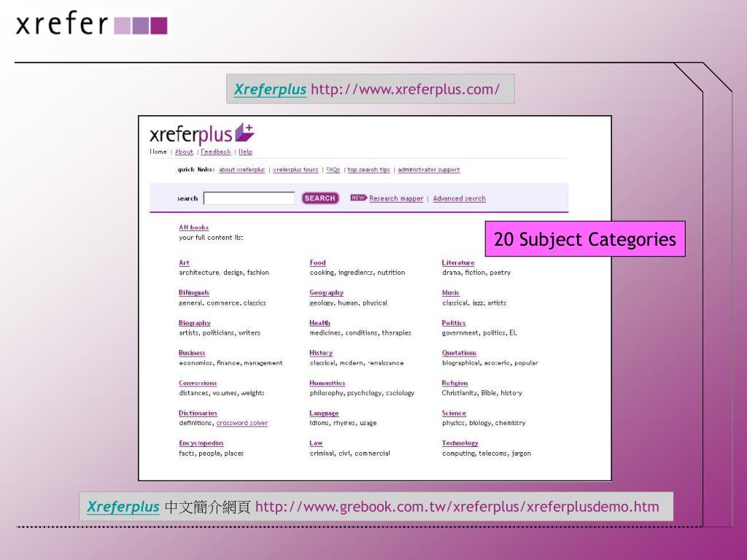747x560 pixels.
Task: Click the 'facts, people, places' description
Action: tap(211, 454)
